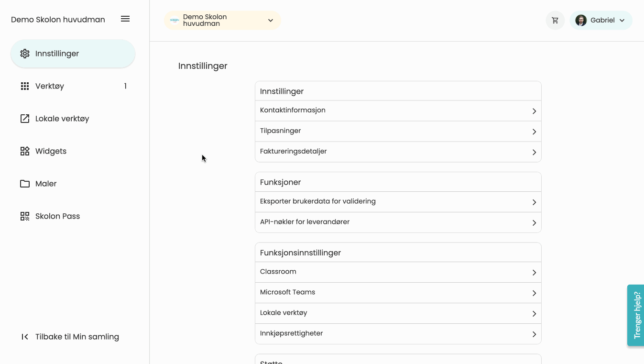Click the Innstillinger gear icon
The image size is (644, 364).
[x=25, y=54]
